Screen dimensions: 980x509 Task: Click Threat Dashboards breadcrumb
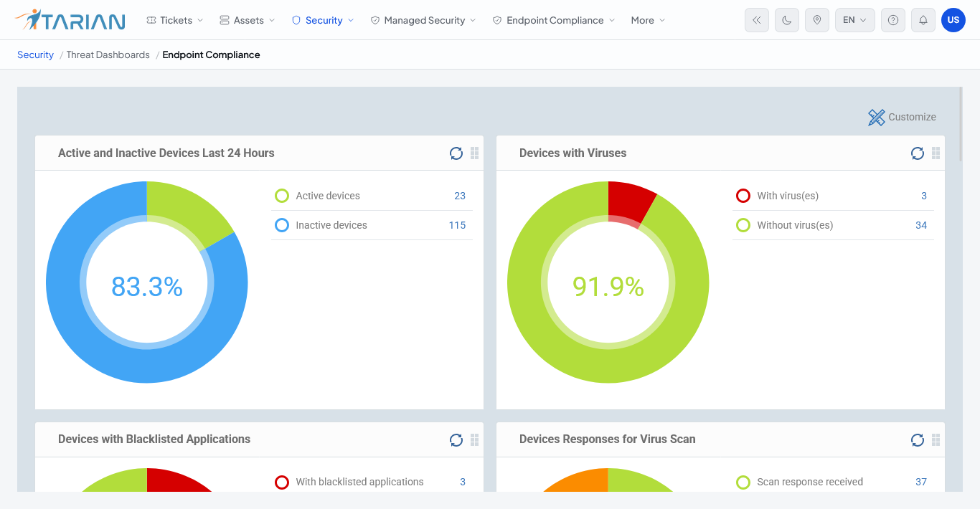108,54
